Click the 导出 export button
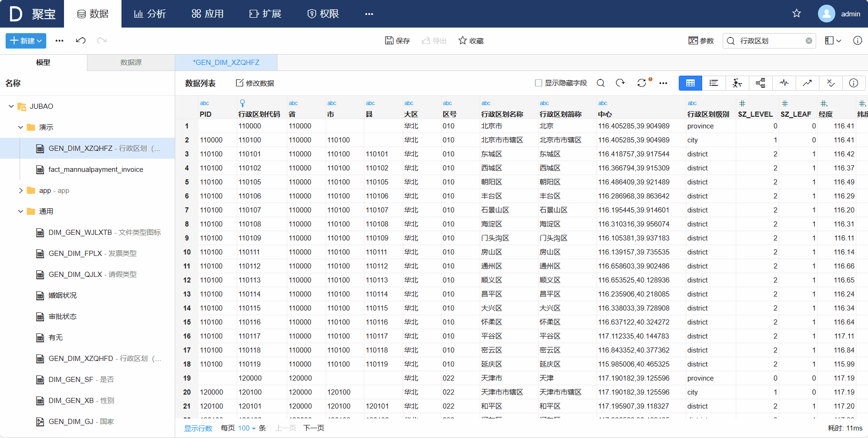The height and width of the screenshot is (438, 868). (x=434, y=41)
